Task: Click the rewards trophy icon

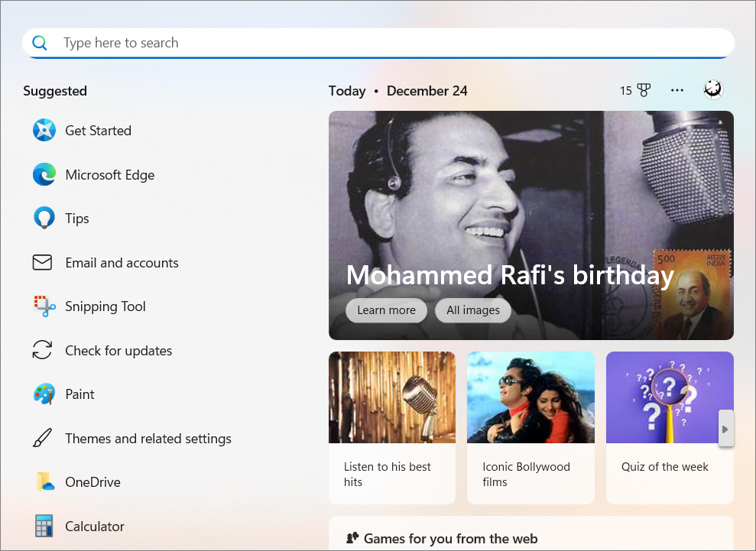Action: 644,91
